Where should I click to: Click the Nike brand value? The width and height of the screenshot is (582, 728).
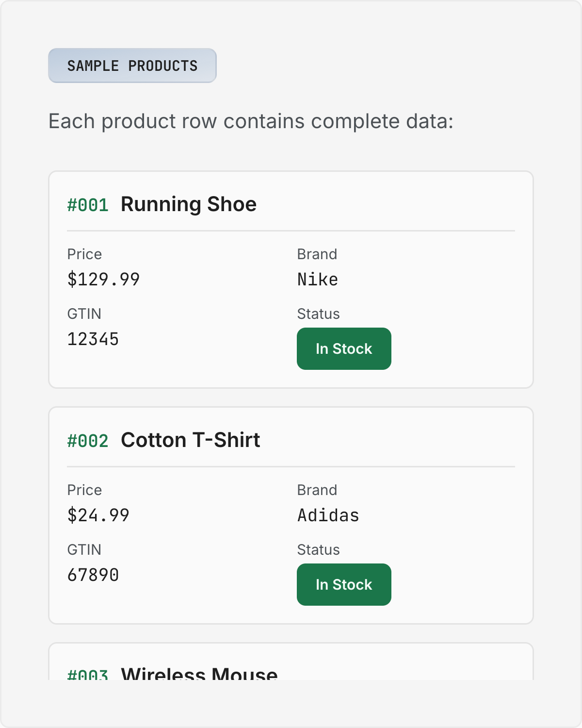(318, 279)
